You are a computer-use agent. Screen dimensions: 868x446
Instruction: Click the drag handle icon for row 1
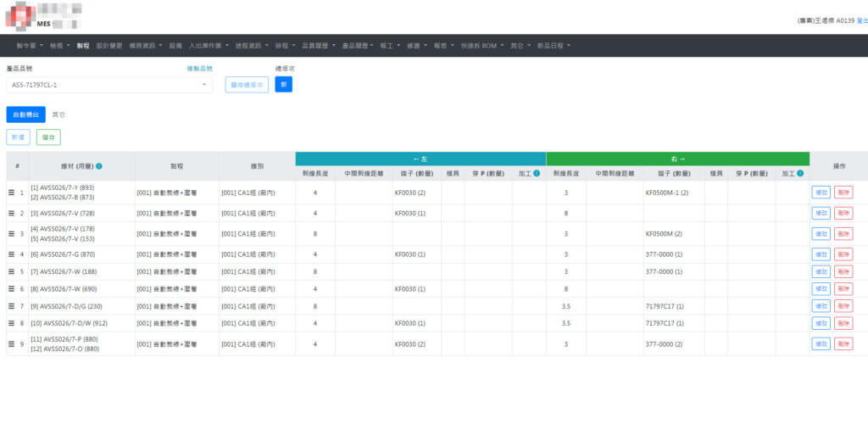[x=12, y=192]
